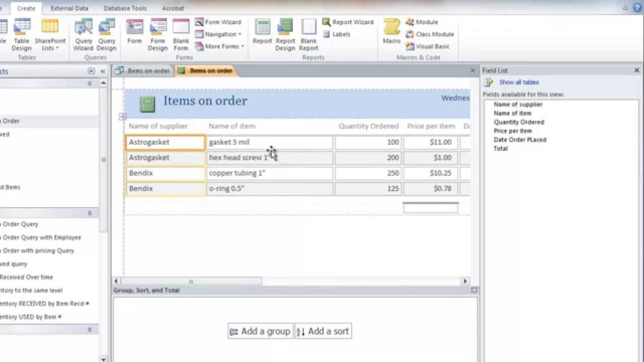Open the Acrobat ribbon tab

(173, 8)
